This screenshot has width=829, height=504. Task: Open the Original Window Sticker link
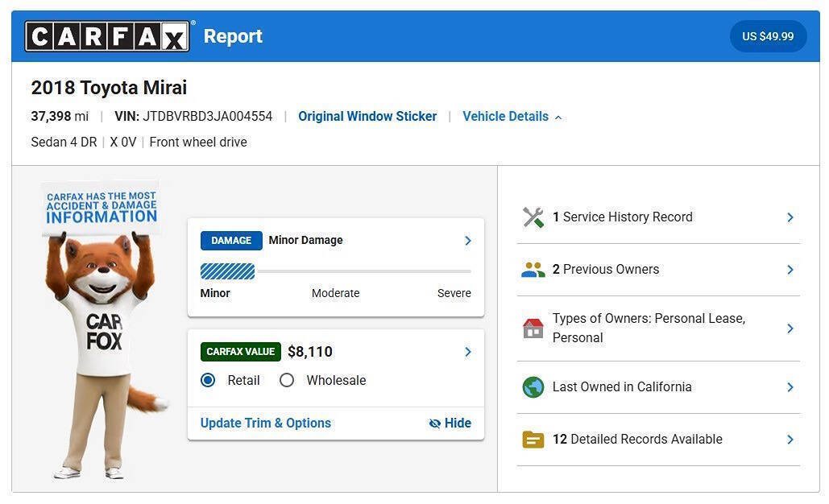tap(367, 116)
